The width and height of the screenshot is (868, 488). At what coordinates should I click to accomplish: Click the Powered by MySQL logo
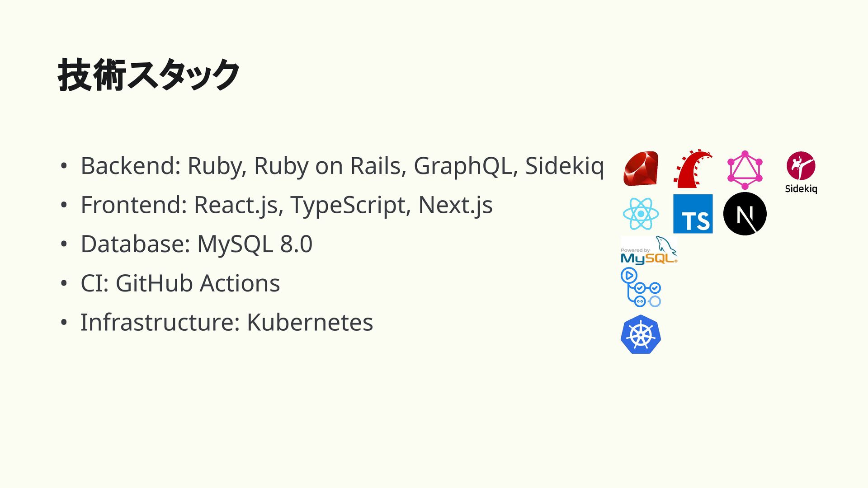648,251
